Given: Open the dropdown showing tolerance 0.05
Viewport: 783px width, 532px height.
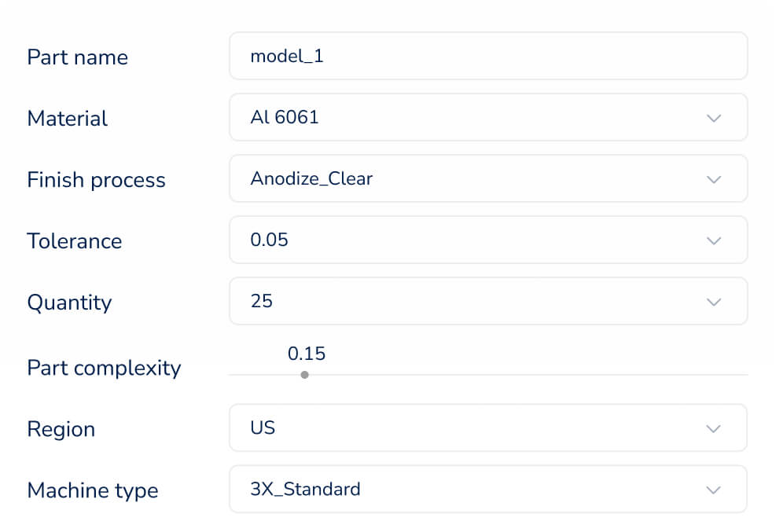Looking at the screenshot, I should [472, 240].
